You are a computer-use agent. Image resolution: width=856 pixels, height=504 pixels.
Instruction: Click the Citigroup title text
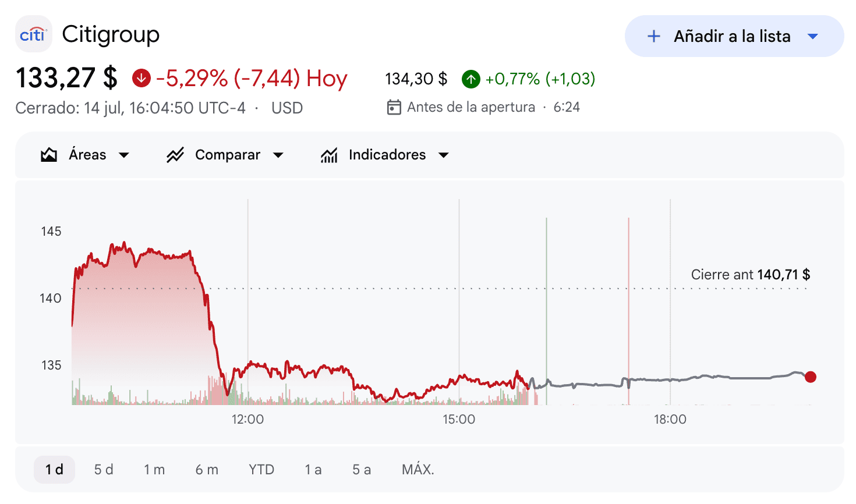pyautogui.click(x=111, y=34)
